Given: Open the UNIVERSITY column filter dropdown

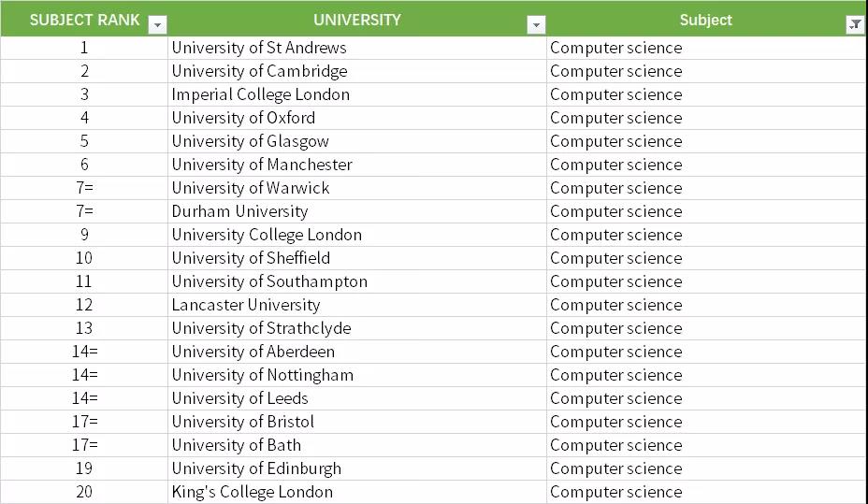Looking at the screenshot, I should tap(536, 25).
